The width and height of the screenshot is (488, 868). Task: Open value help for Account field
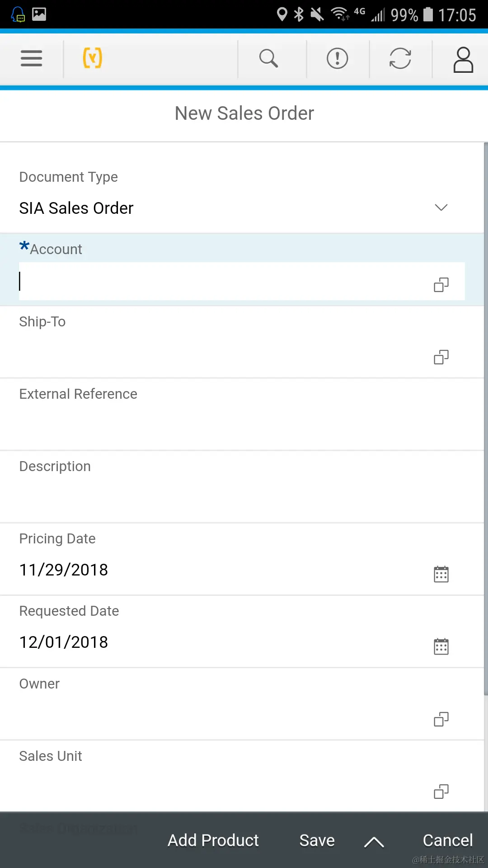pyautogui.click(x=441, y=285)
